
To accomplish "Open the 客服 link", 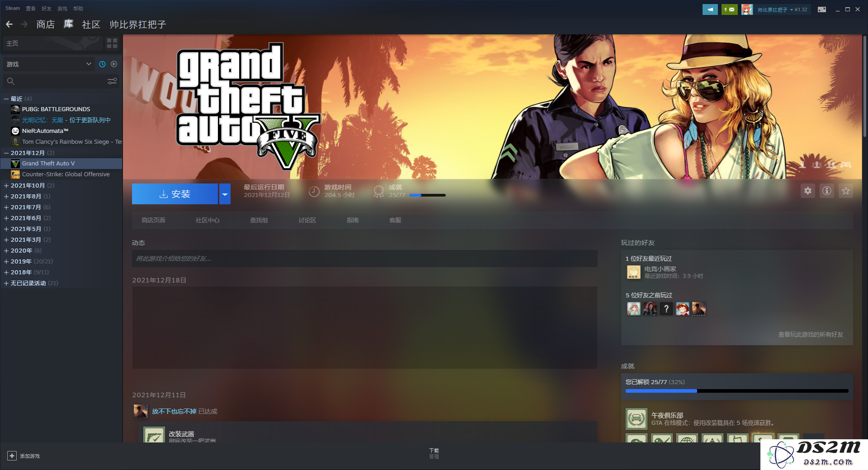I will [395, 220].
